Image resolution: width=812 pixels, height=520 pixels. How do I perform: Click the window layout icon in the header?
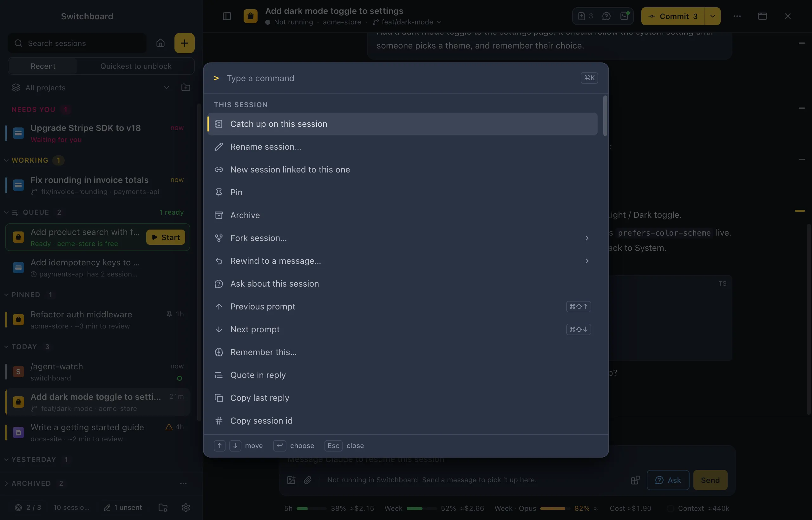coord(762,16)
